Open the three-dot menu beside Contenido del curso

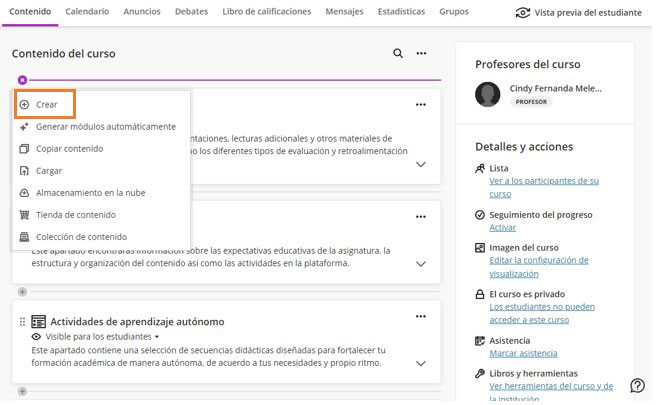pos(422,54)
